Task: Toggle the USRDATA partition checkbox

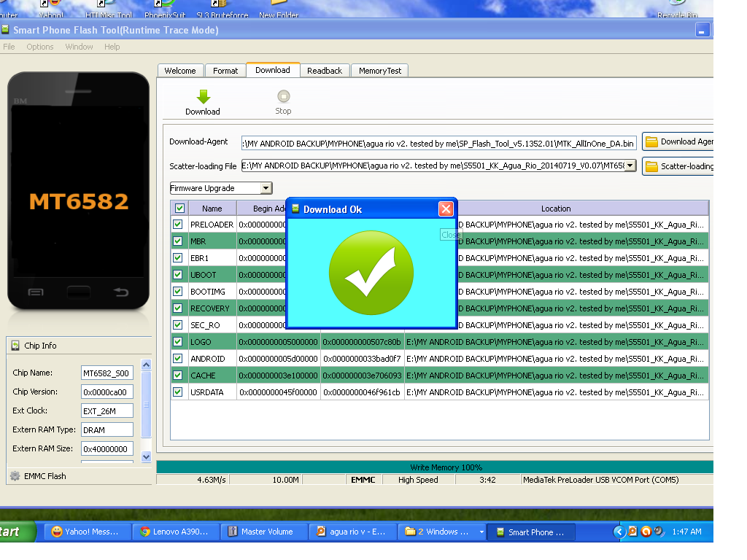Action: tap(178, 392)
